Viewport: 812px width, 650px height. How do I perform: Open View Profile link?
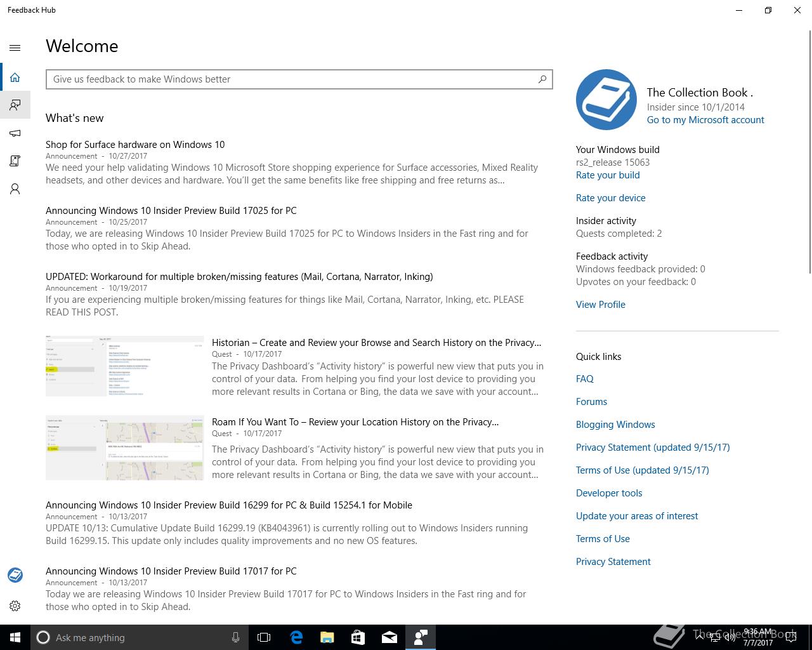(601, 305)
